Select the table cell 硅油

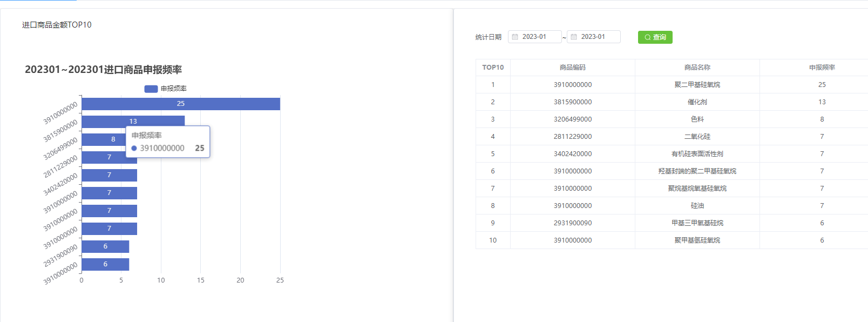[697, 206]
